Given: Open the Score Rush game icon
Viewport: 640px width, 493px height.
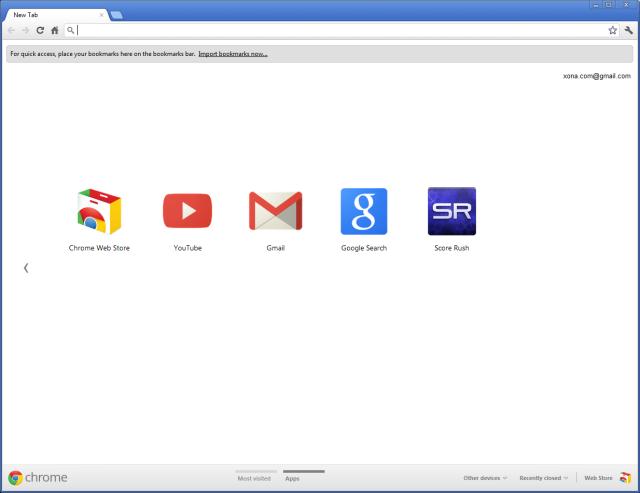Looking at the screenshot, I should [x=452, y=211].
